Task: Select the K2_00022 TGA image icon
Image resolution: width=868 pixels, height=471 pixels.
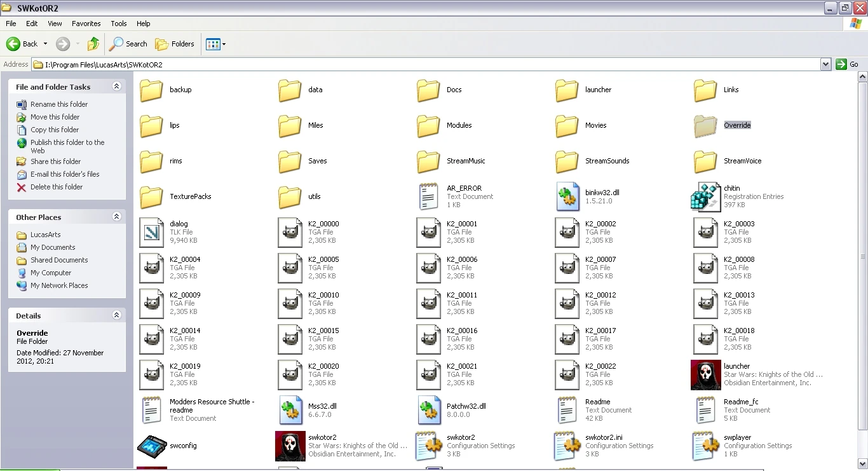Action: click(x=567, y=375)
